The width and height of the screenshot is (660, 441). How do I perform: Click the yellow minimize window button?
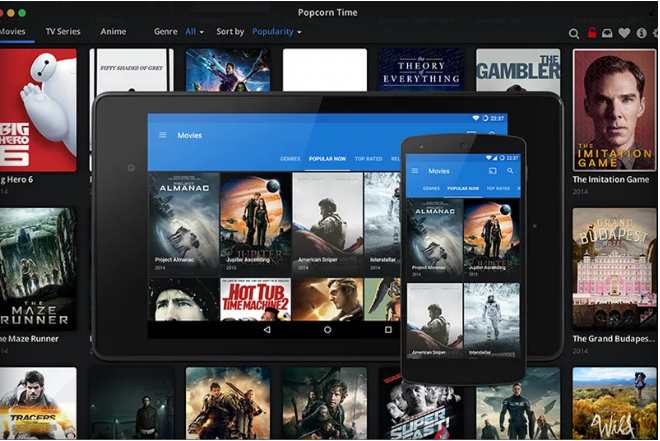click(x=11, y=13)
